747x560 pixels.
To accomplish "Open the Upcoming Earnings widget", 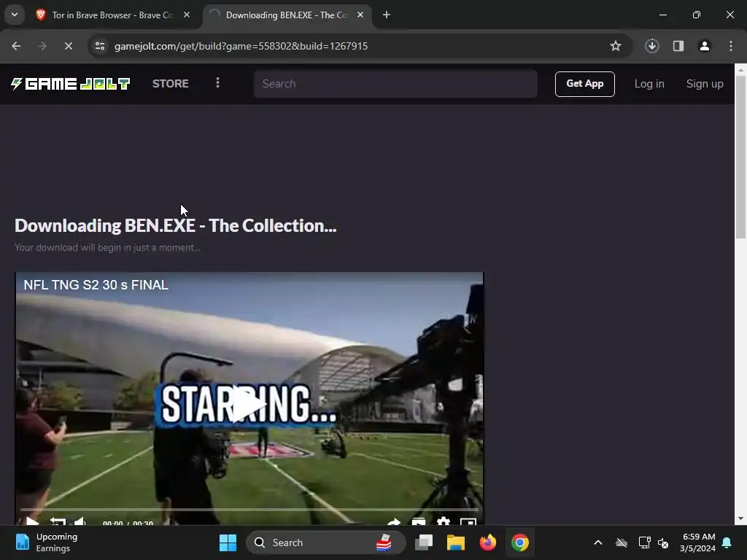I will tap(47, 542).
